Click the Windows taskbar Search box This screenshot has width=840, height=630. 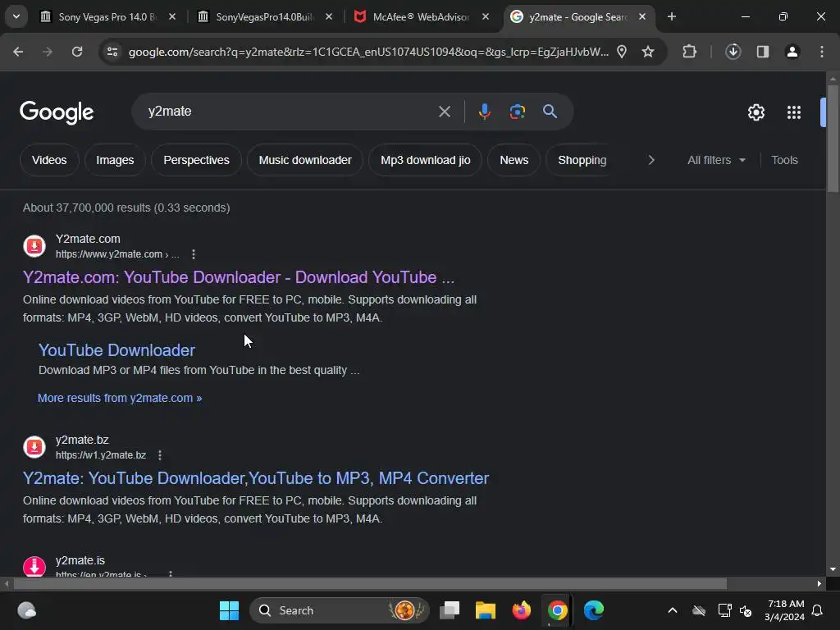coord(340,610)
